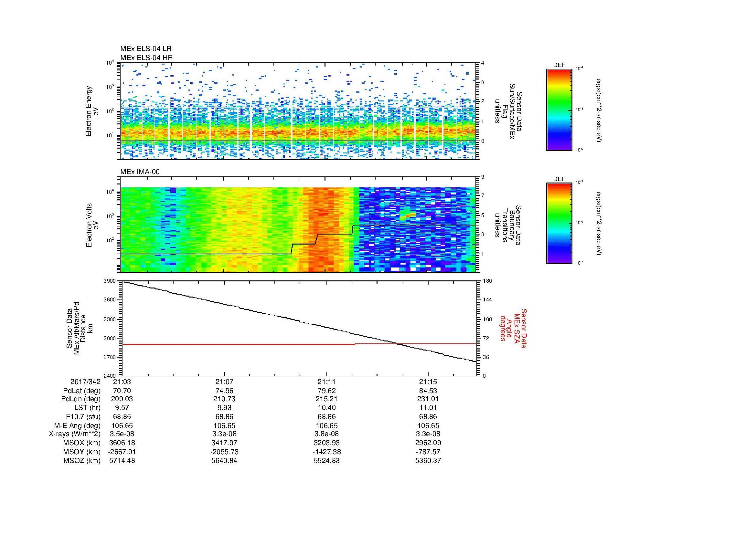Click the IMA DEF color bar
This screenshot has height=534, width=756.
[x=559, y=224]
